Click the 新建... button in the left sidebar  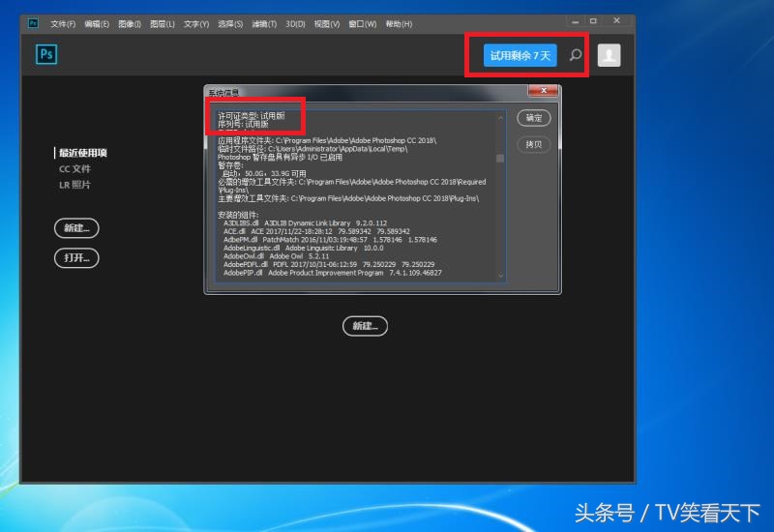pyautogui.click(x=76, y=228)
